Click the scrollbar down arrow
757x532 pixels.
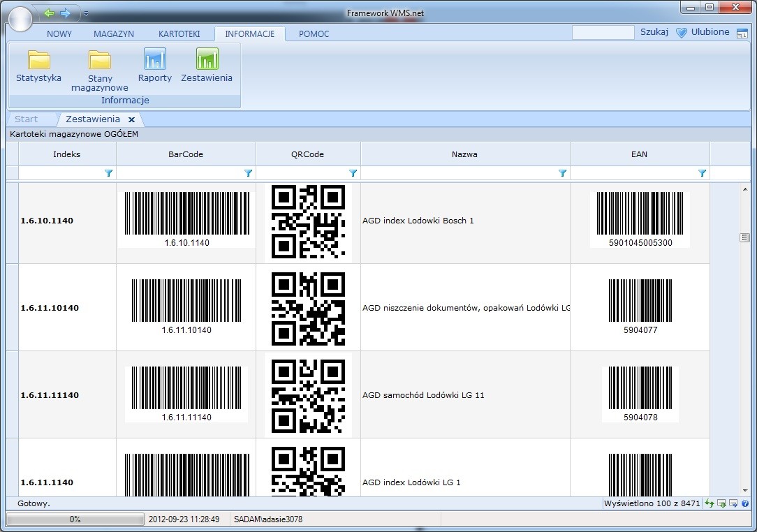[x=745, y=491]
